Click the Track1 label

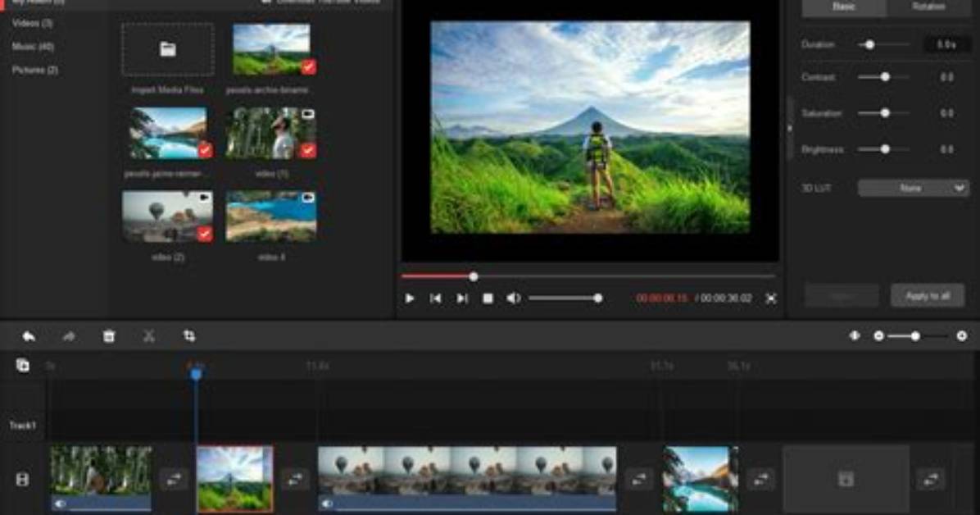[x=22, y=426]
